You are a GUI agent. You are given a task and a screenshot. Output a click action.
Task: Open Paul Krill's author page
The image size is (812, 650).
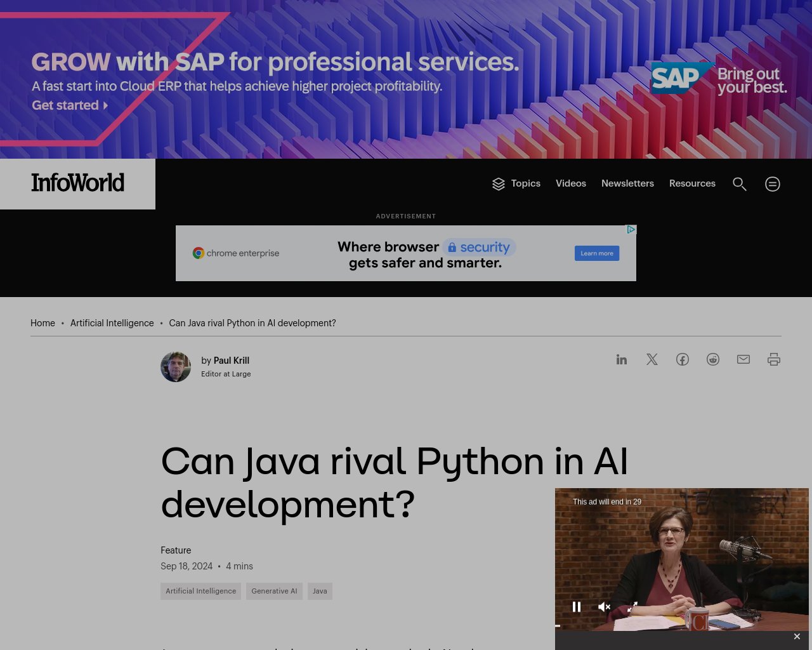click(x=232, y=361)
